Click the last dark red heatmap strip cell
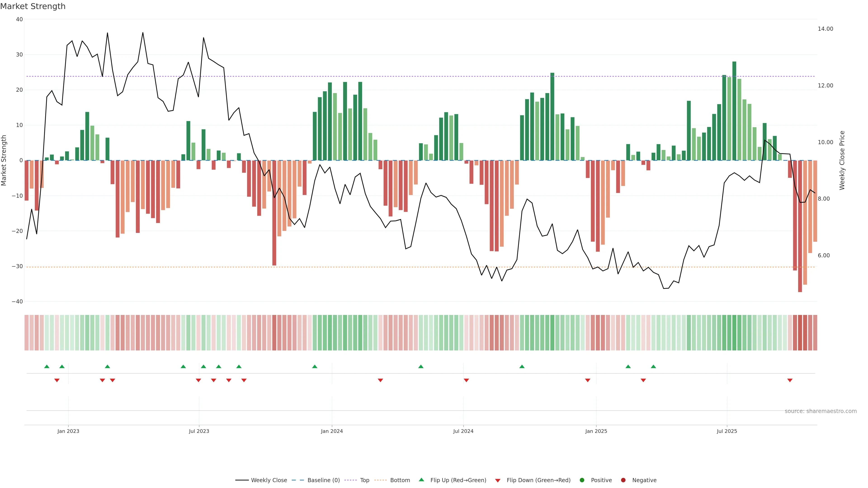The width and height of the screenshot is (868, 488). tap(815, 333)
